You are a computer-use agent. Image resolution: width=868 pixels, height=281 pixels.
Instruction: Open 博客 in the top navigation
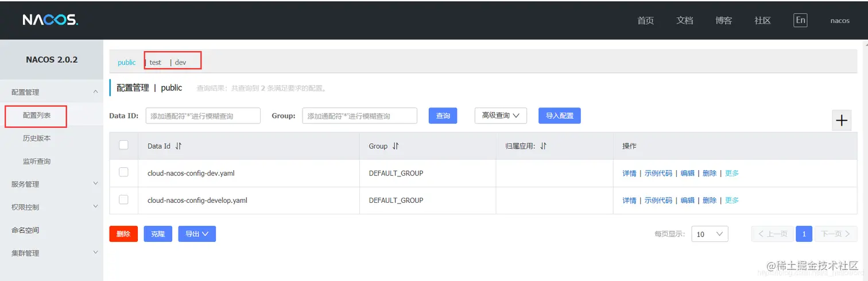723,20
